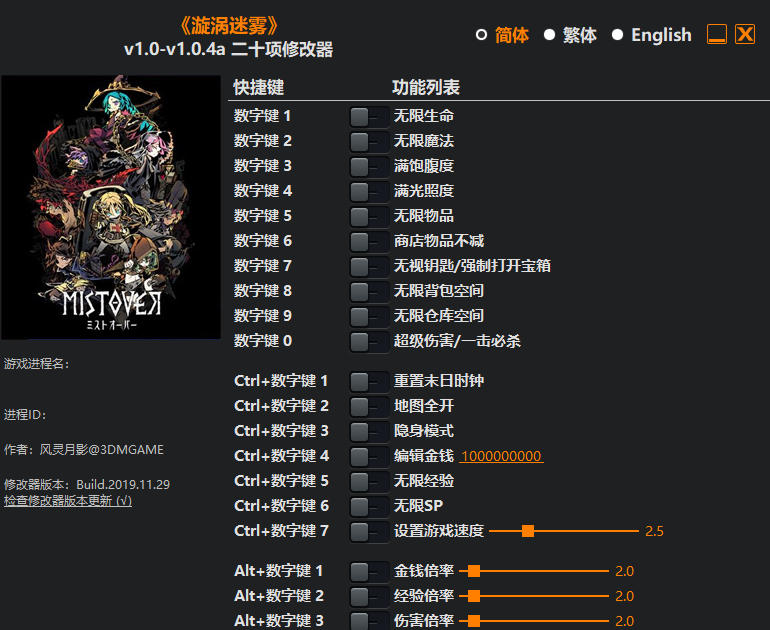Image resolution: width=770 pixels, height=630 pixels.
Task: Toggle 无限生命 switch
Action: click(369, 117)
